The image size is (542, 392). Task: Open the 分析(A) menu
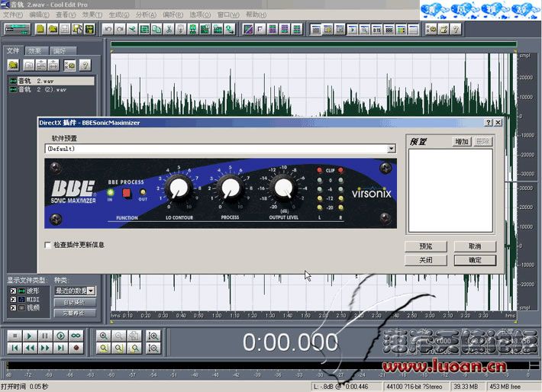[x=146, y=14]
